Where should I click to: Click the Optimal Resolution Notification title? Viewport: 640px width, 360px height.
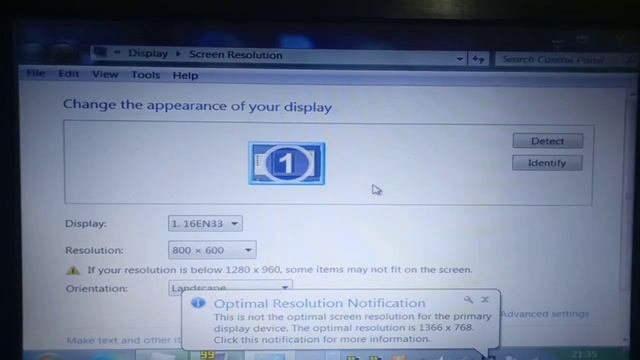coord(320,303)
